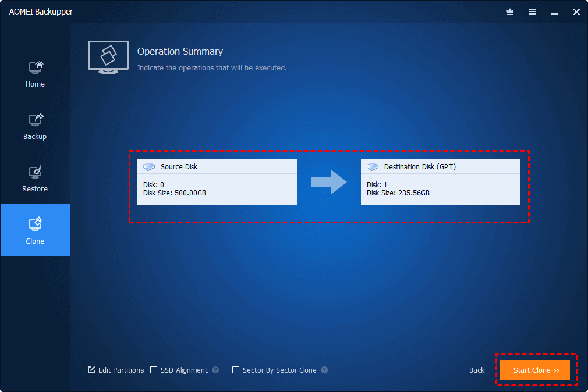
Task: Click help icon next to SSD Alignment
Action: (x=215, y=370)
